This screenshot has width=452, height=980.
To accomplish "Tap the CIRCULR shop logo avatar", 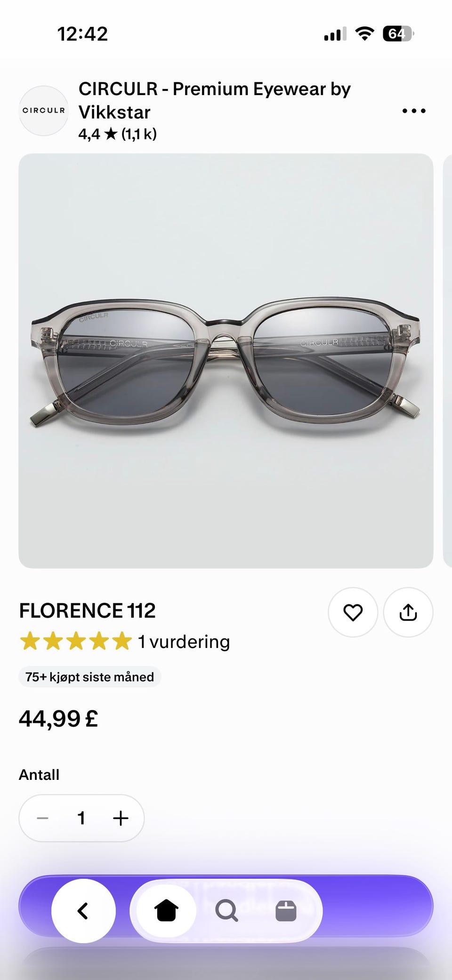I will tap(43, 111).
